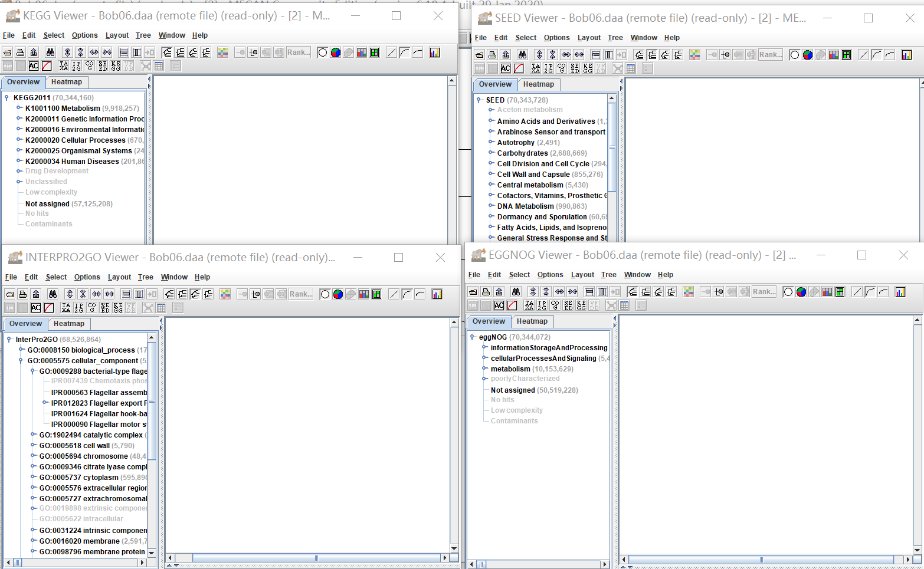Image resolution: width=924 pixels, height=569 pixels.
Task: Toggle linear scale in SEED Viewer toolbar
Action: 863,55
